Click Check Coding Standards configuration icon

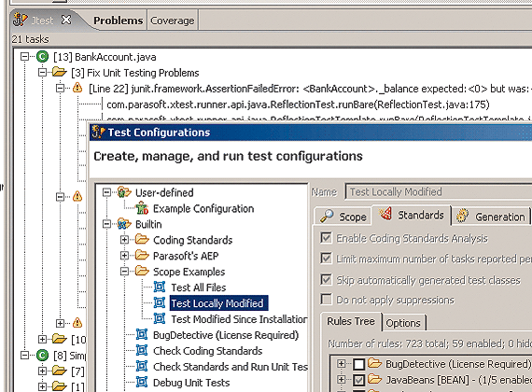click(x=142, y=350)
